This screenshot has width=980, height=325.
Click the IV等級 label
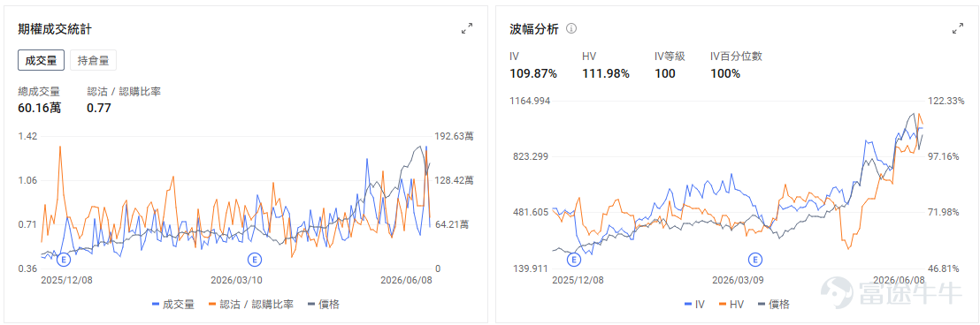pyautogui.click(x=670, y=57)
